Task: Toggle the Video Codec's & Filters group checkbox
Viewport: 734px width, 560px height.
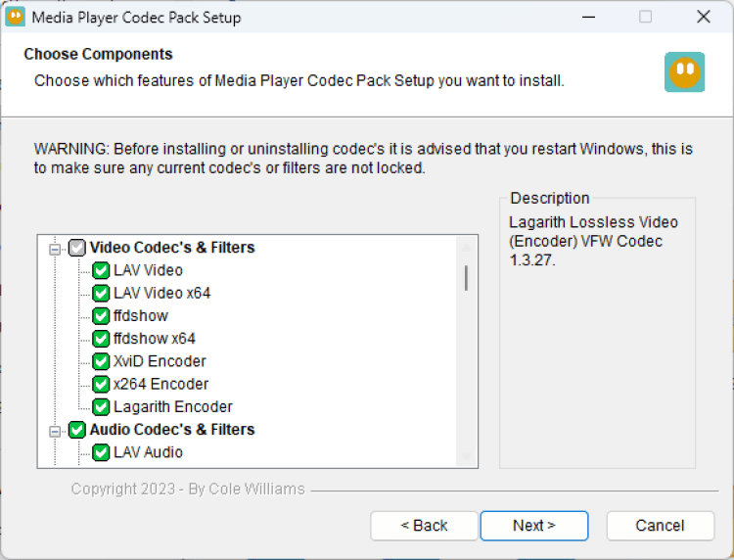Action: pos(77,248)
